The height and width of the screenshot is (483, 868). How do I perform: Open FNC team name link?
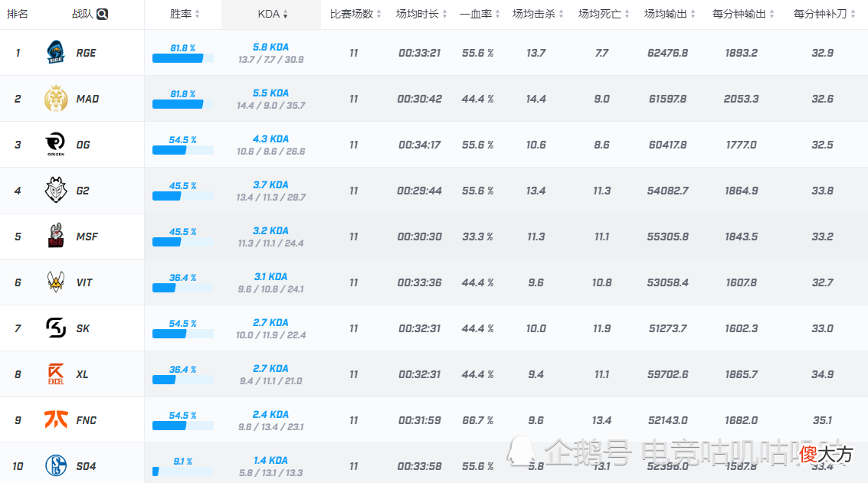tap(87, 420)
